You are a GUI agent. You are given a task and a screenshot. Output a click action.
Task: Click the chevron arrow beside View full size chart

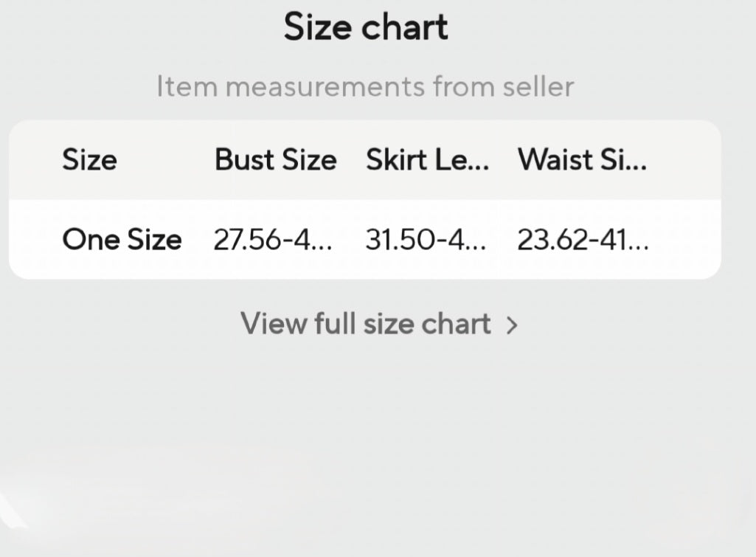[513, 325]
